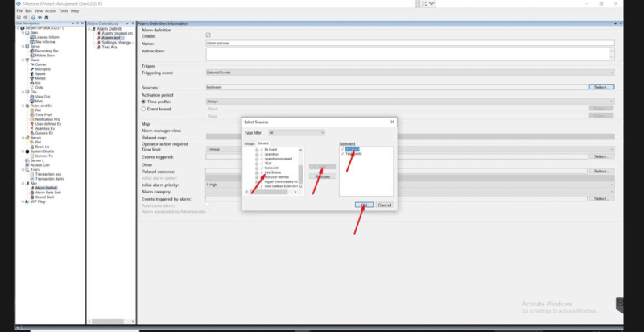Viewport: 644px width, 332px height.
Task: Click the Undo icon in the toolbar
Action: tap(25, 18)
